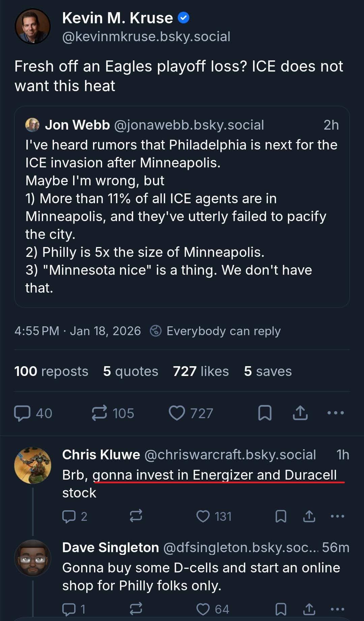Share the main post by Kevin Kruse
The width and height of the screenshot is (364, 621).
[300, 413]
